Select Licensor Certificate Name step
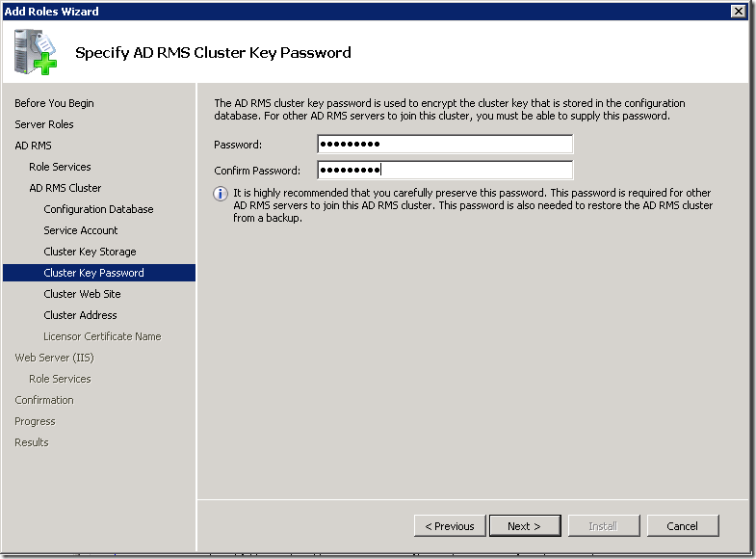 coord(102,336)
